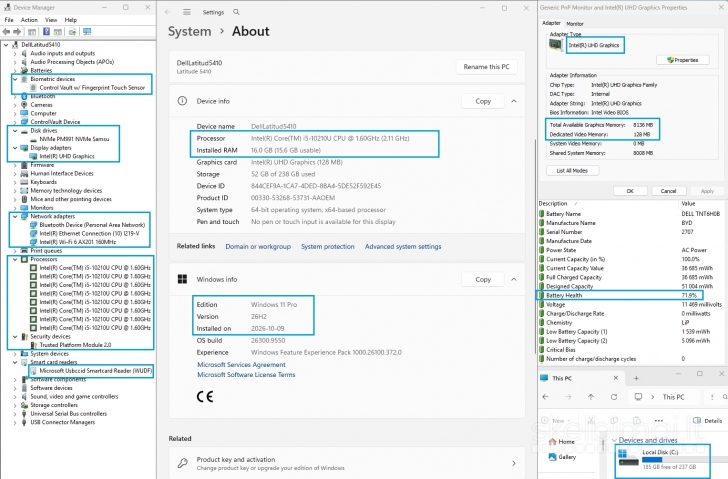Click the Rename this PC button
Image resolution: width=728 pixels, height=479 pixels.
click(486, 67)
